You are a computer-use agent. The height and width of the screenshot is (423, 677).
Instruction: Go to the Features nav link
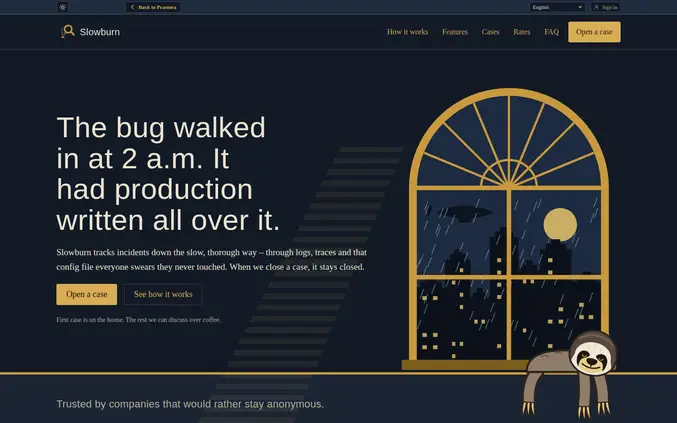pyautogui.click(x=455, y=32)
